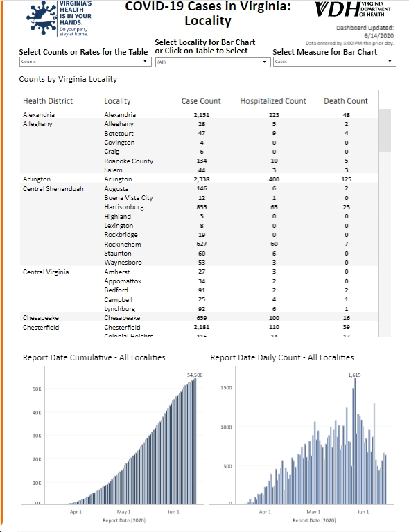Open the Counts or Rates dropdown
This screenshot has width=409, height=532.
point(85,62)
